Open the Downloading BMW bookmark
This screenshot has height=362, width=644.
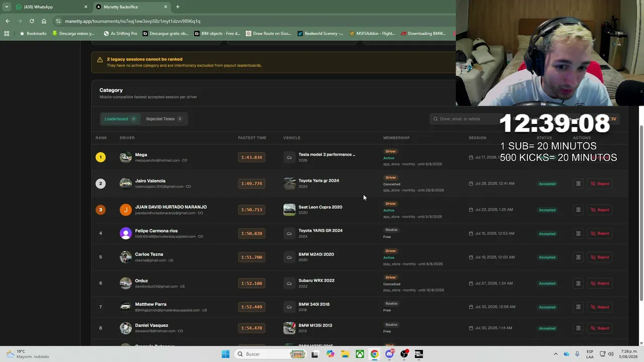tap(424, 34)
